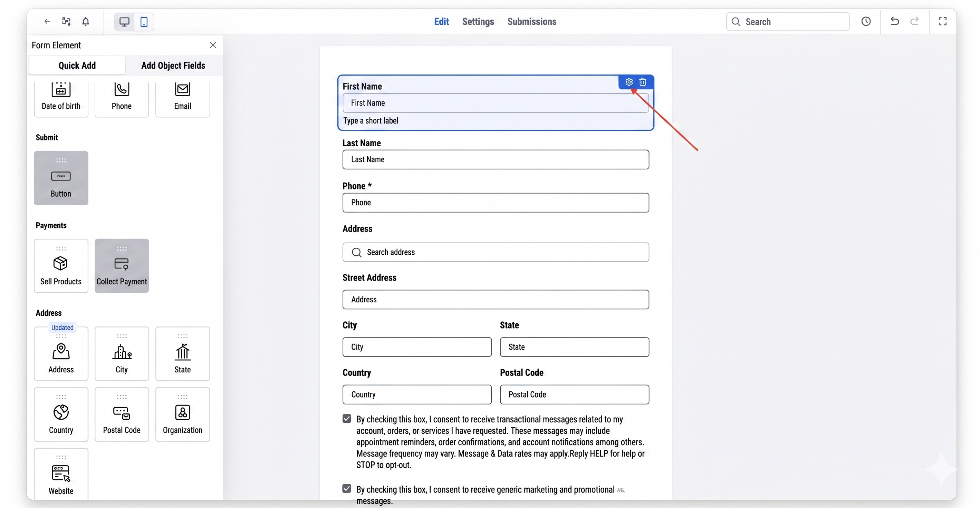Add the Phone form element
980x508 pixels.
tap(121, 98)
